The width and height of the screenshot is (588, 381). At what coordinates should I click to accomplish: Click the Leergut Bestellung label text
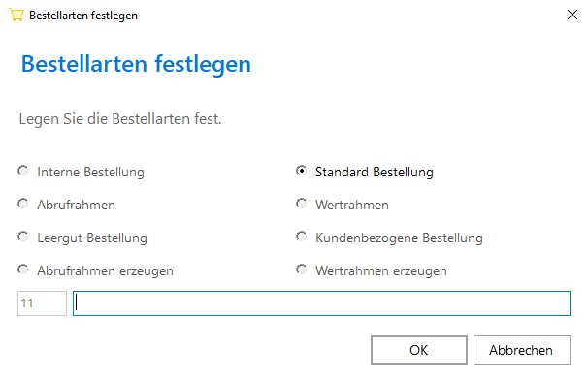(92, 238)
